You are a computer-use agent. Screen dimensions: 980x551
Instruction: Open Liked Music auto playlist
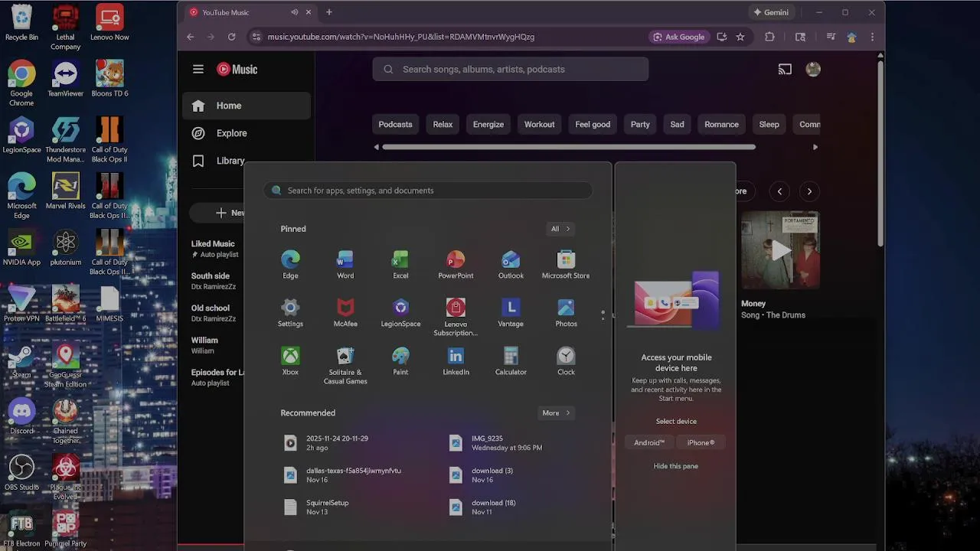216,249
